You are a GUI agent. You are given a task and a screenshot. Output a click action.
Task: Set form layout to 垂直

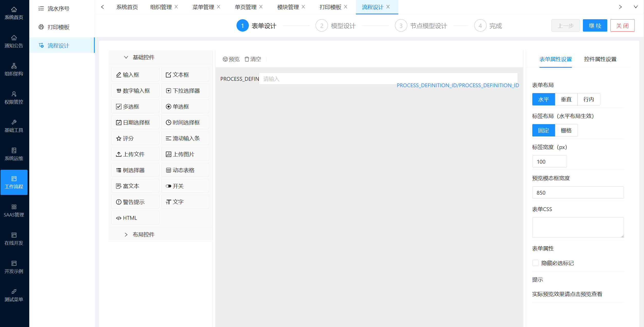pyautogui.click(x=566, y=99)
